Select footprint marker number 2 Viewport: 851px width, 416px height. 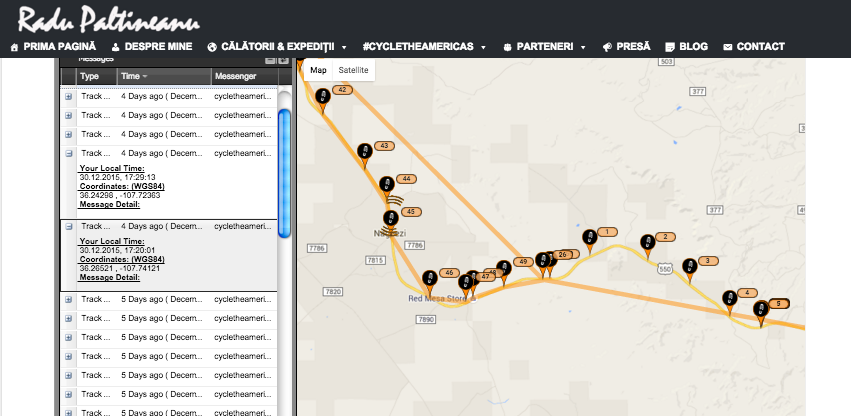[x=647, y=243]
